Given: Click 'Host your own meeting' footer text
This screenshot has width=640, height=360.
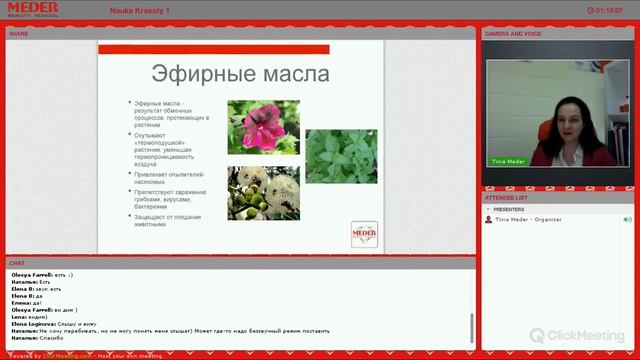Looking at the screenshot, I should click(130, 356).
